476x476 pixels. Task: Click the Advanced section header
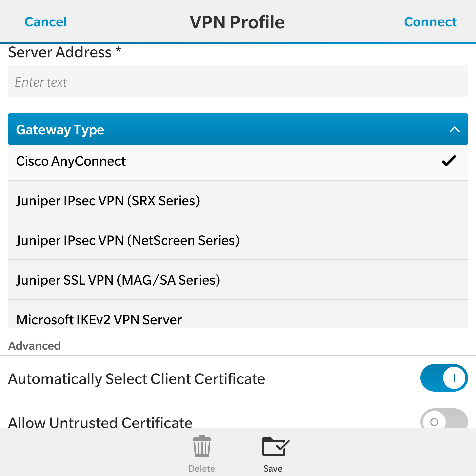coord(34,346)
